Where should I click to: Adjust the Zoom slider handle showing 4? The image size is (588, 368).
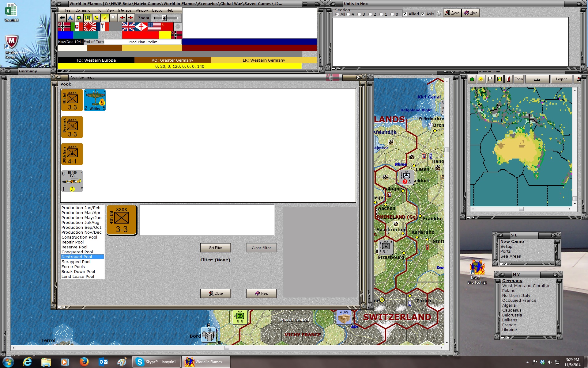(164, 18)
